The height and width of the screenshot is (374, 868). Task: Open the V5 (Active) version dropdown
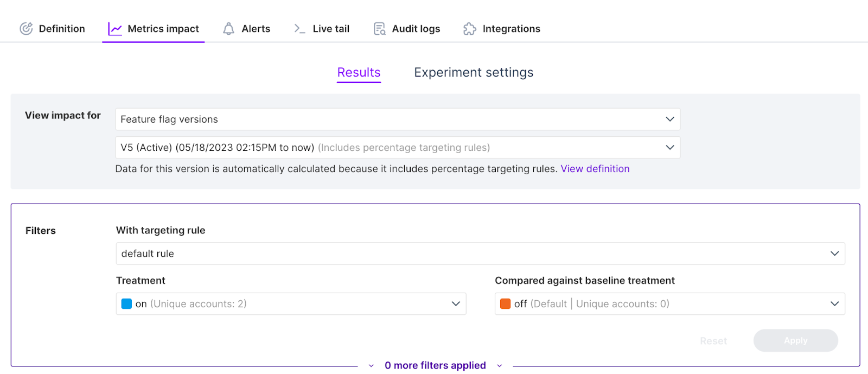point(397,148)
